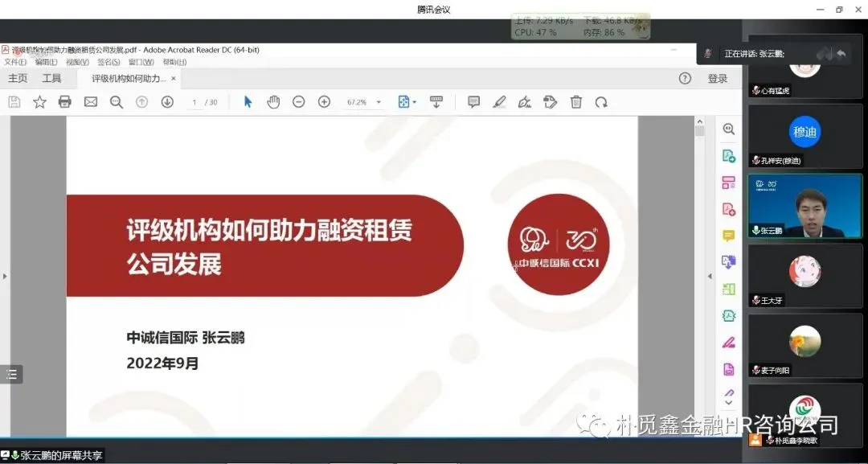Click the envelope email icon
The image size is (868, 464).
click(90, 102)
